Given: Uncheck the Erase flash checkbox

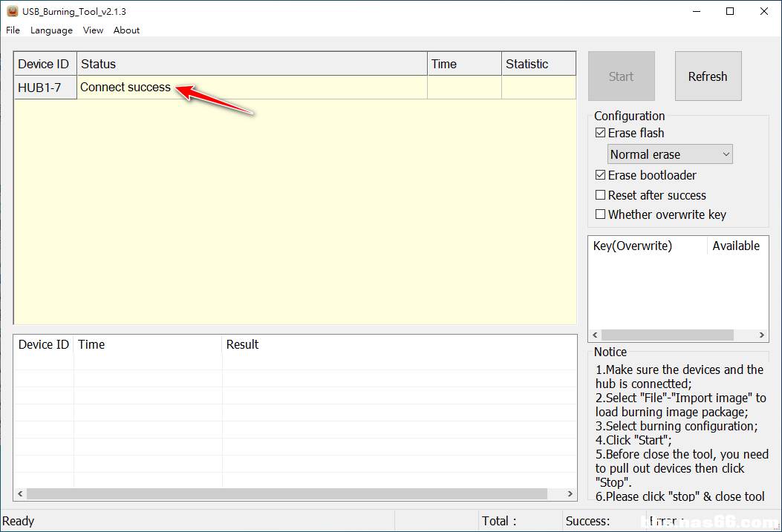Looking at the screenshot, I should coord(601,134).
